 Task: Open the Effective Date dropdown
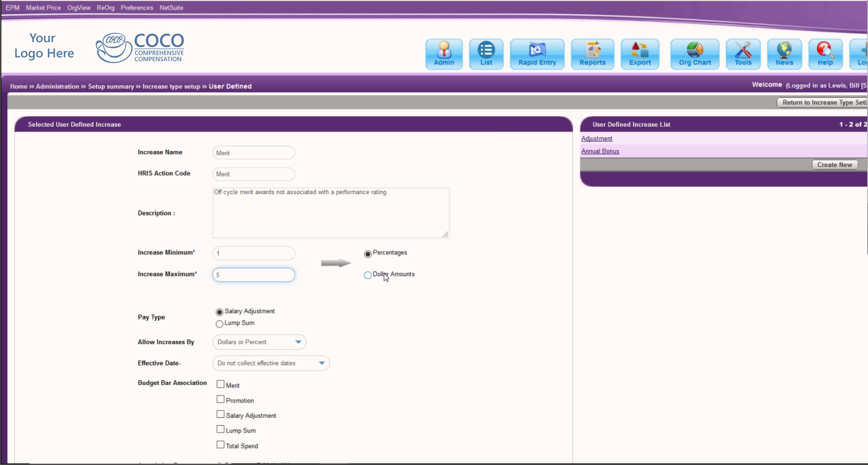[x=271, y=363]
